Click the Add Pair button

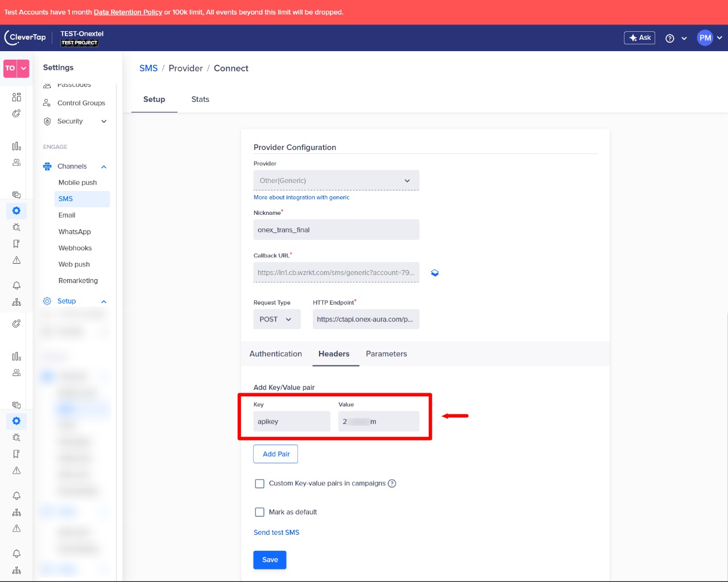pyautogui.click(x=276, y=454)
